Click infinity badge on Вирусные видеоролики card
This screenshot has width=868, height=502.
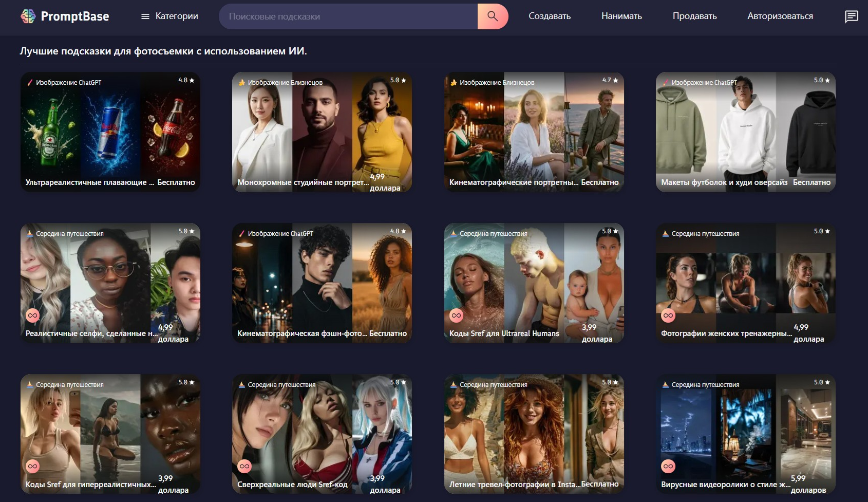point(668,467)
